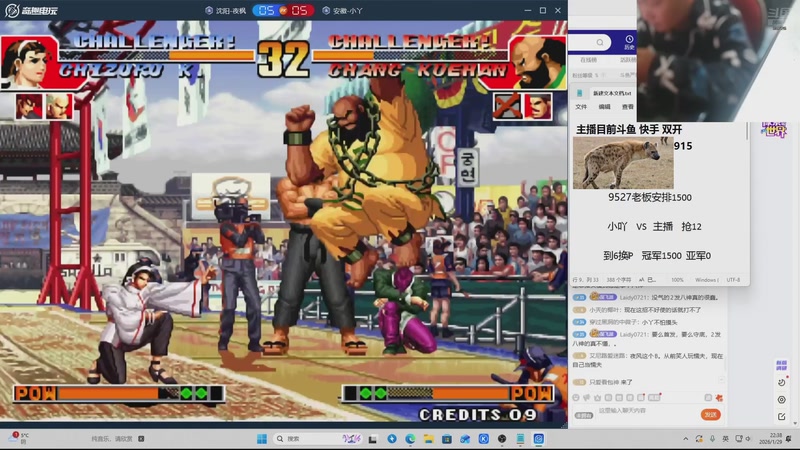Screen dimensions: 800x450
Task: Click the hyena picture in Notepad
Action: coord(623,163)
